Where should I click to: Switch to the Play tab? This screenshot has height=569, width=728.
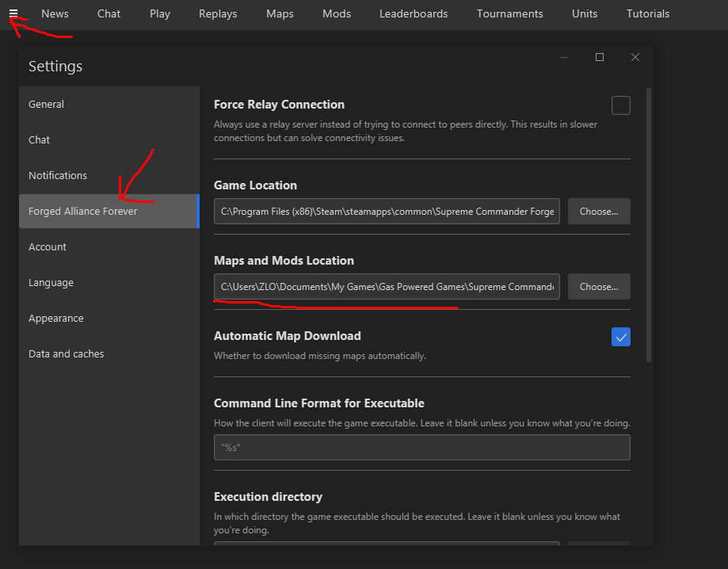[x=160, y=14]
